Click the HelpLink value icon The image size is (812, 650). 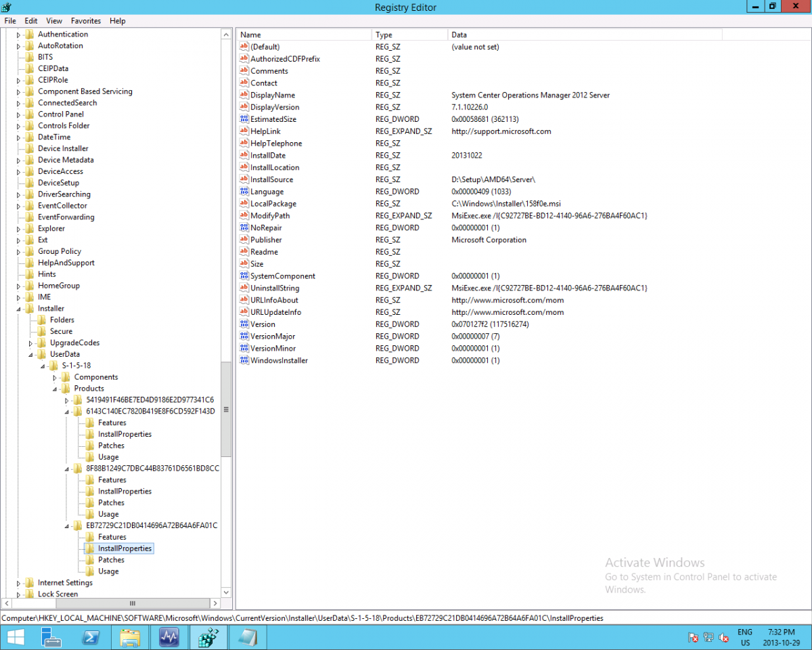coord(244,131)
